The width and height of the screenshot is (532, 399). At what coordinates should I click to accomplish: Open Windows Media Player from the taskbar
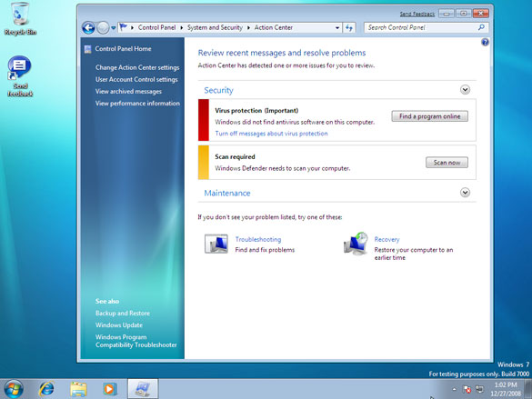point(110,388)
